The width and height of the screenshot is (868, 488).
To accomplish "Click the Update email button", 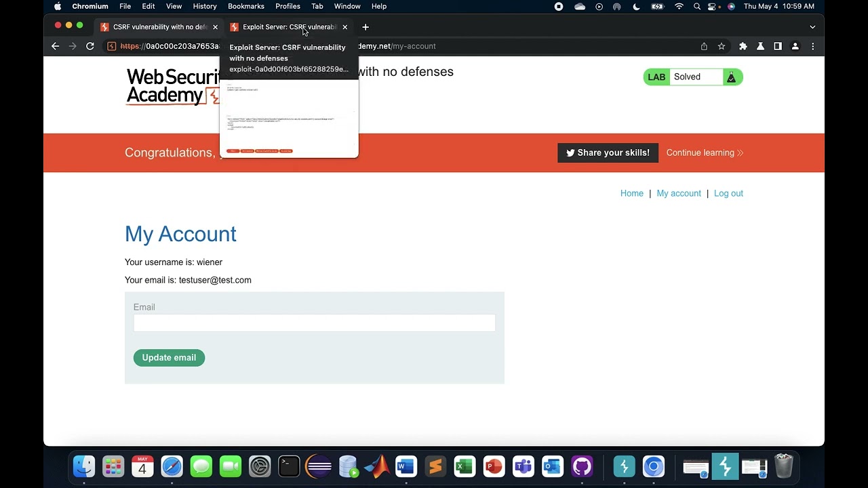I will click(169, 358).
